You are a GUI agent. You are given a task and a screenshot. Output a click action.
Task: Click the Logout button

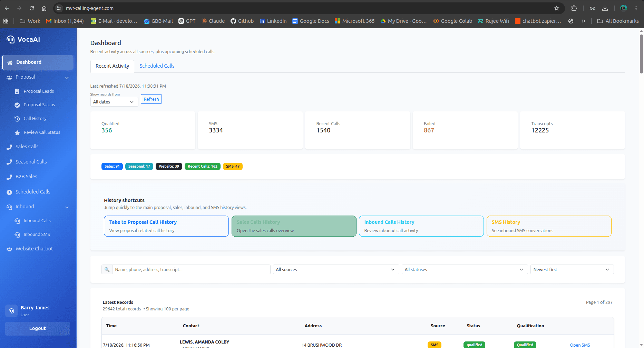[38, 329]
